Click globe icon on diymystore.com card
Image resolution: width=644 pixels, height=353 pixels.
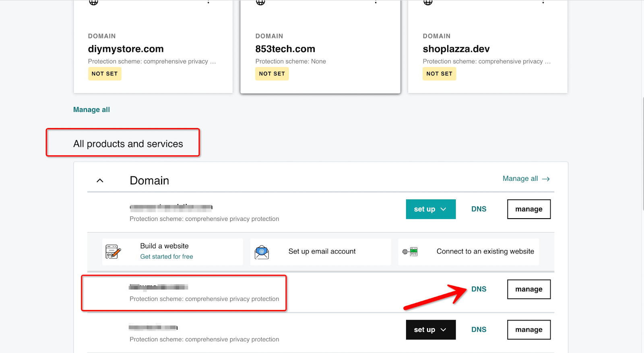click(x=93, y=2)
